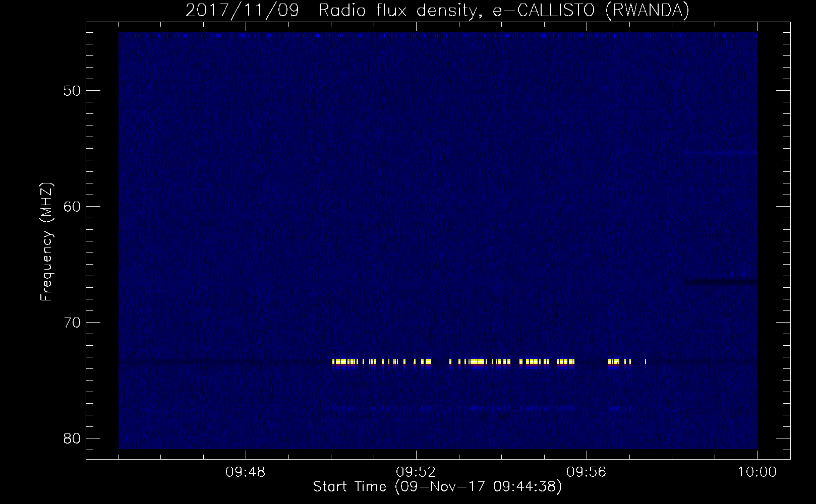
Task: Click the plot title "Radio flux density, e-CALLISTO (RWANDA)"
Action: tap(504, 10)
